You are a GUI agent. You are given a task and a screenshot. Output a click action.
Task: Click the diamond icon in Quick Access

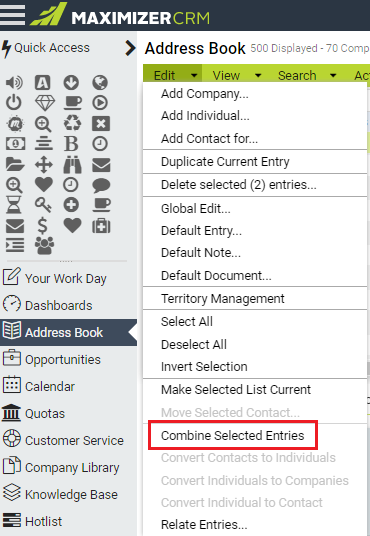point(45,103)
